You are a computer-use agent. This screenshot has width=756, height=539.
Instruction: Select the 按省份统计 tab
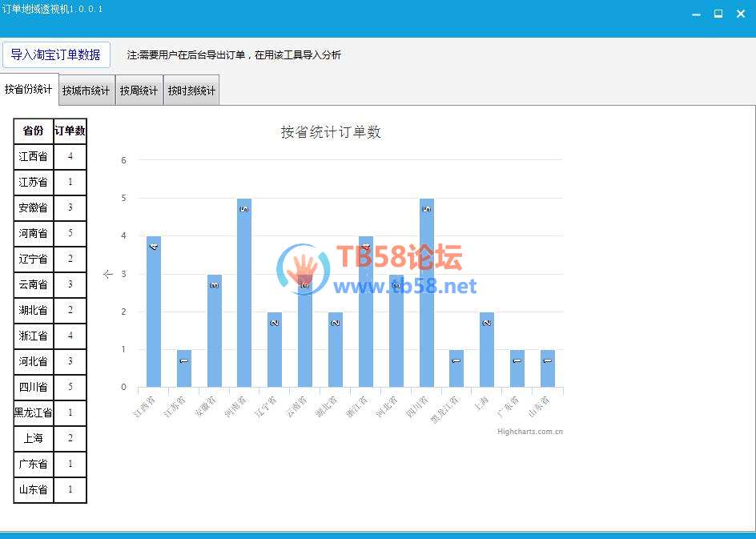[x=29, y=89]
